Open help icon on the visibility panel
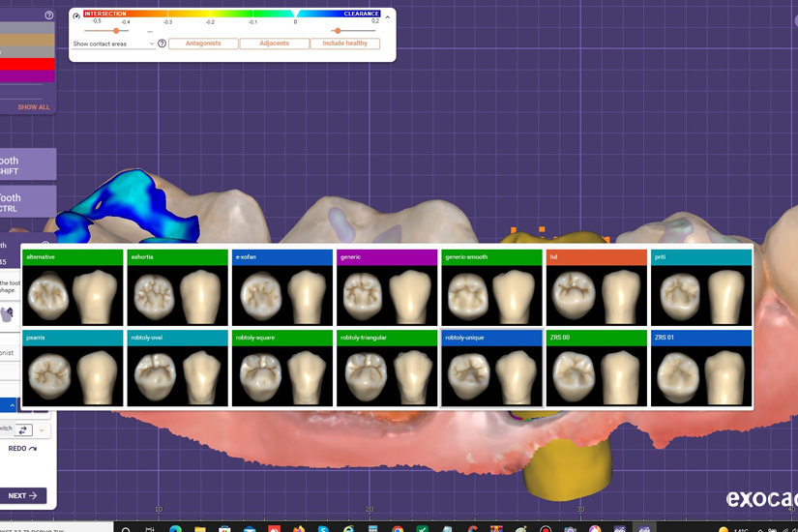This screenshot has width=798, height=532. (49, 15)
